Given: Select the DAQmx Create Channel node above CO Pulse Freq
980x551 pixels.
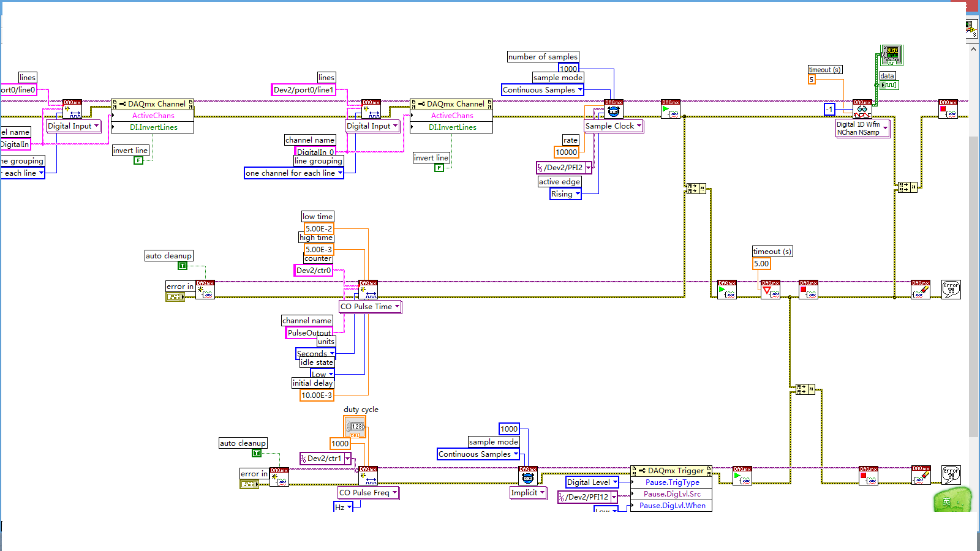Looking at the screenshot, I should pos(368,476).
